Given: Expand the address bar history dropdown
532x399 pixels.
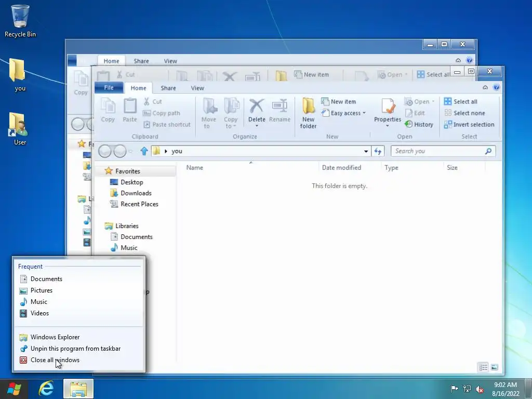Looking at the screenshot, I should [x=366, y=151].
